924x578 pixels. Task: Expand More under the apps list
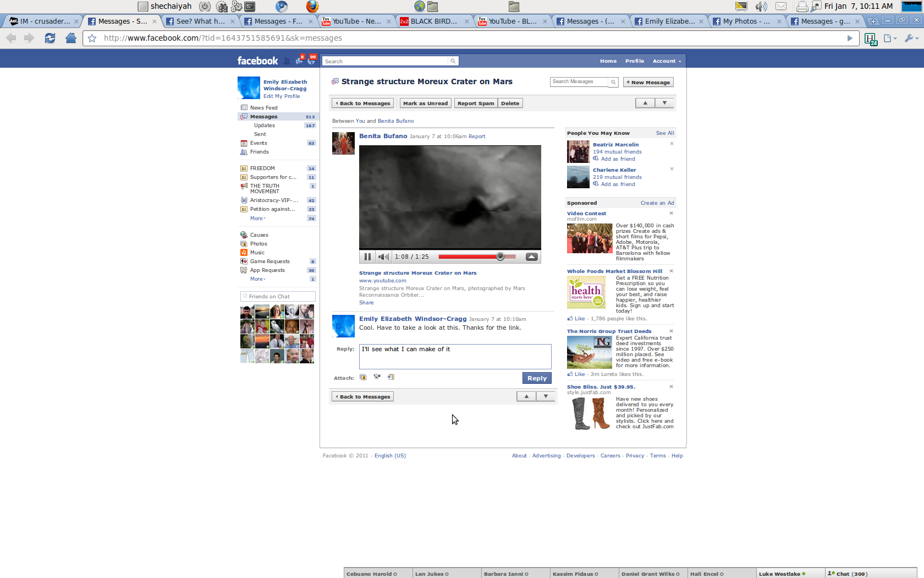[257, 279]
